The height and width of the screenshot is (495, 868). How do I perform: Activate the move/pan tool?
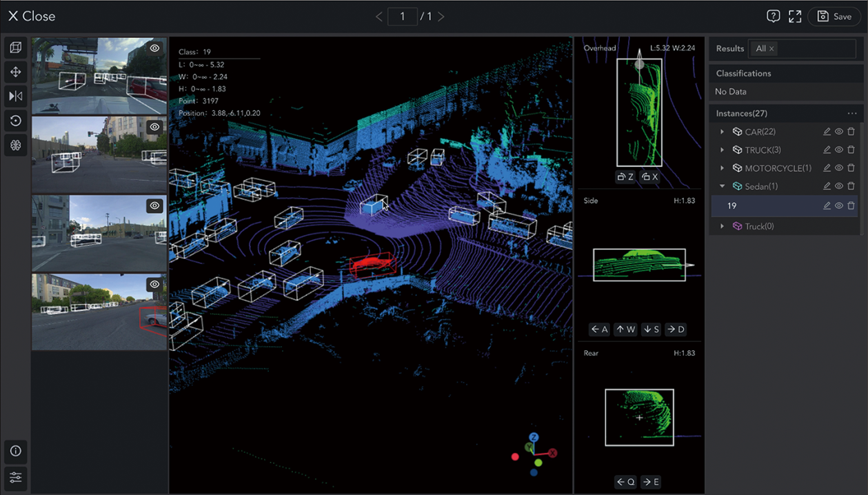pos(15,72)
